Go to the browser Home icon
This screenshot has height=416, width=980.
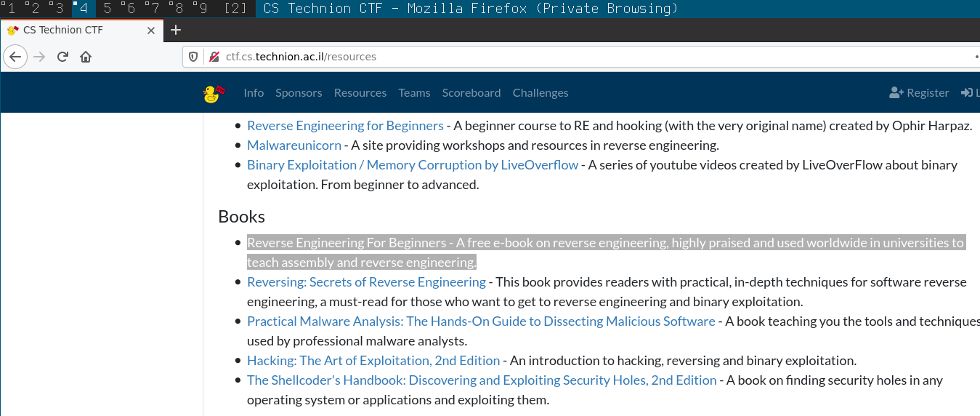pos(86,57)
